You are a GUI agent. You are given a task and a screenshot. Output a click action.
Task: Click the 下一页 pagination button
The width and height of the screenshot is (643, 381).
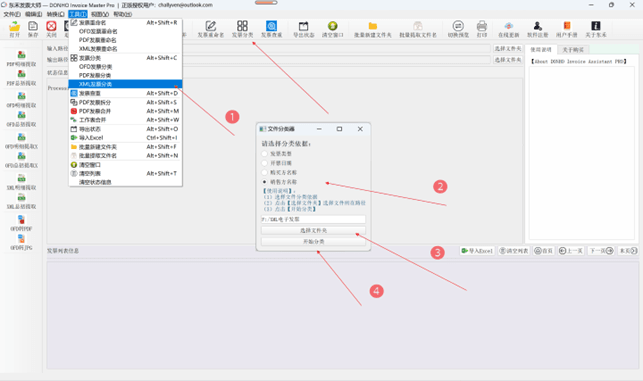(601, 251)
